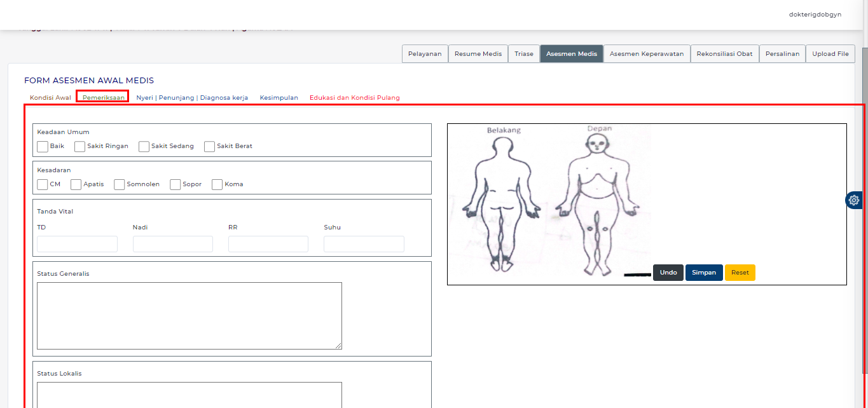Image resolution: width=868 pixels, height=408 pixels.
Task: Enable the "Sakit Sedang" checkbox
Action: tap(144, 146)
